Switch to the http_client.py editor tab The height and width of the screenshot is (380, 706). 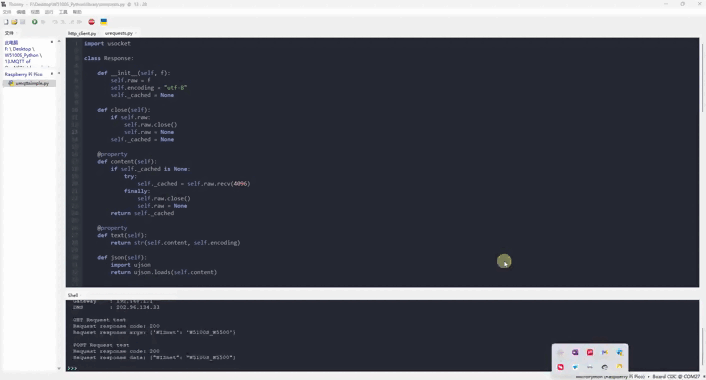click(x=82, y=33)
